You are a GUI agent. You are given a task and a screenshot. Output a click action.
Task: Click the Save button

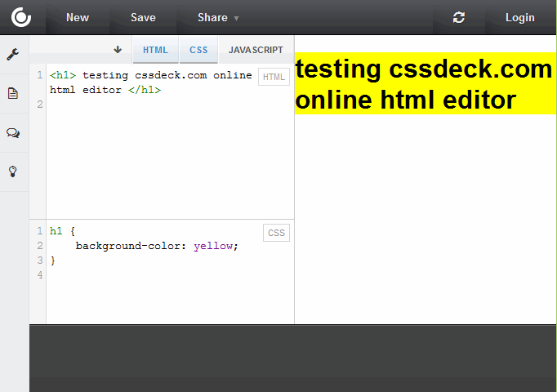point(143,17)
